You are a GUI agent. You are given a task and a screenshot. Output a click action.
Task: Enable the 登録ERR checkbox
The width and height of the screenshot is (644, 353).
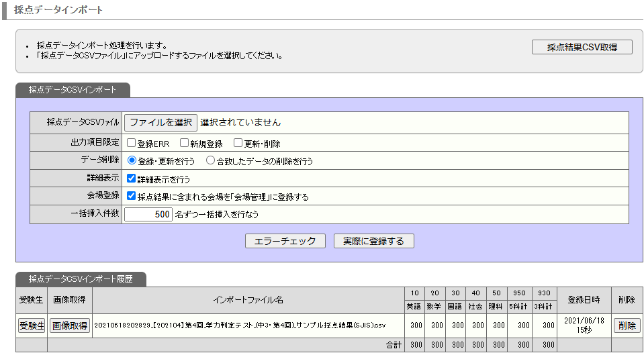(x=132, y=143)
